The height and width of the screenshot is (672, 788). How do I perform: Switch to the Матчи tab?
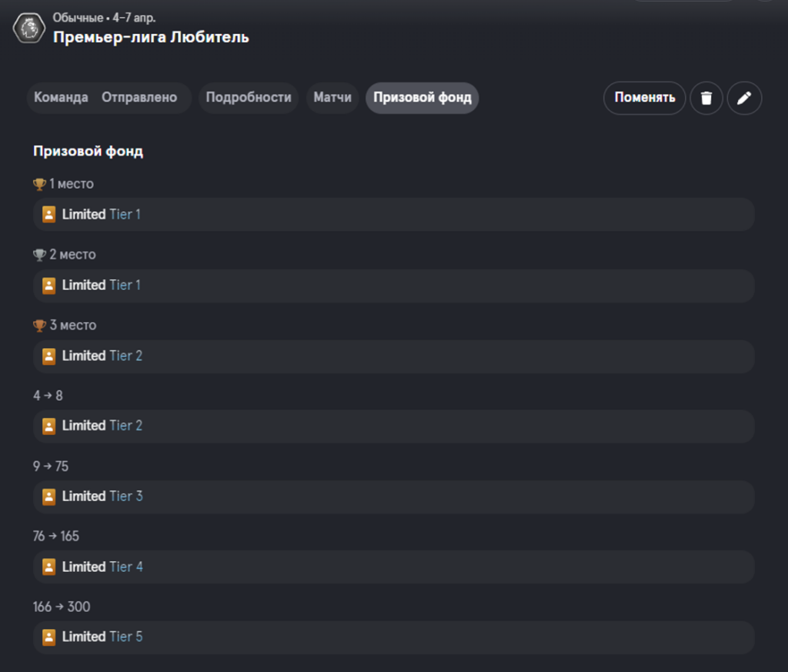[332, 98]
